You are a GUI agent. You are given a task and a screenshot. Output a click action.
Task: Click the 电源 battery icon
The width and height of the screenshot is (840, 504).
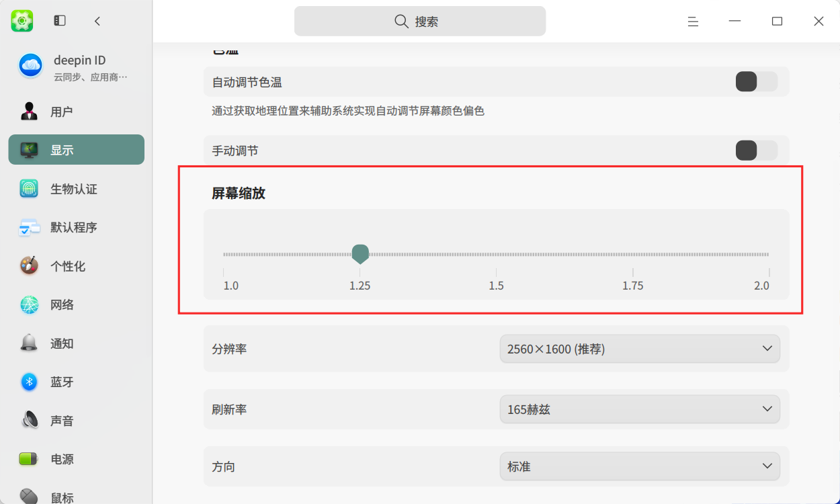coord(29,460)
